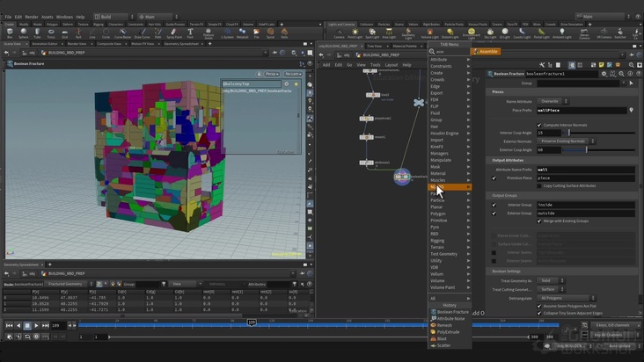Select the Tube shelf tool

coord(37,33)
